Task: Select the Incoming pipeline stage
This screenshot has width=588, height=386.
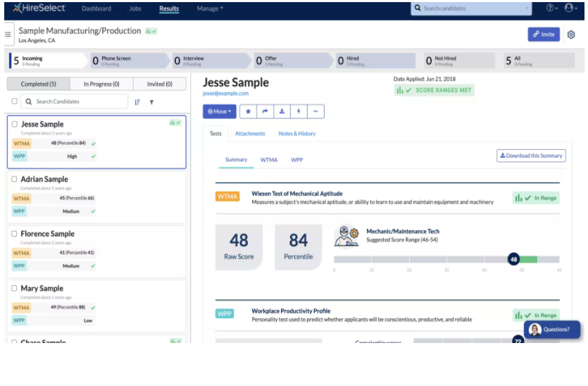Action: click(x=47, y=61)
